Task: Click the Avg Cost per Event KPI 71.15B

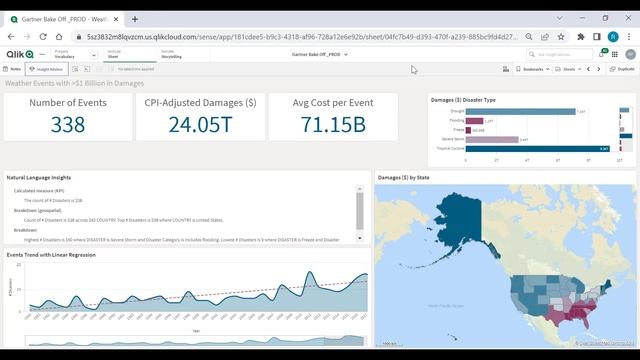Action: 333,117
